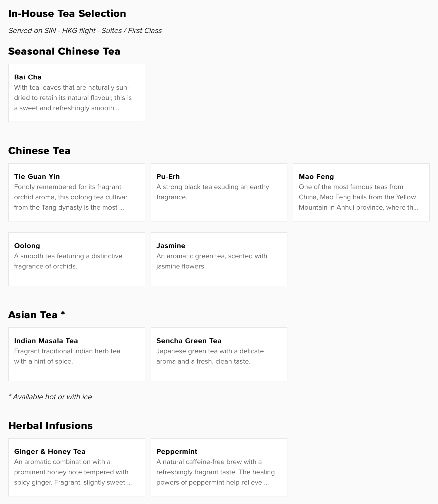The image size is (438, 504).
Task: Expand truncated Ginger & Honey description
Action: [x=73, y=472]
